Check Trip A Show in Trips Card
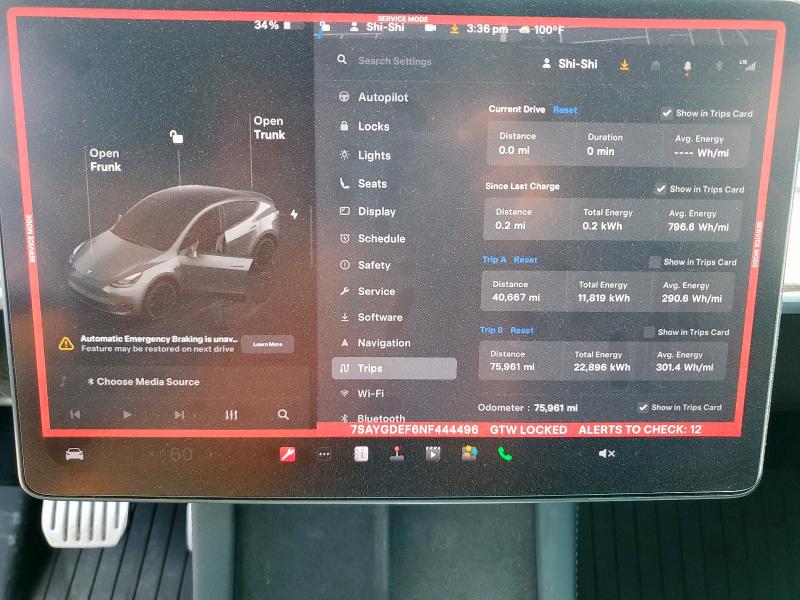 654,262
